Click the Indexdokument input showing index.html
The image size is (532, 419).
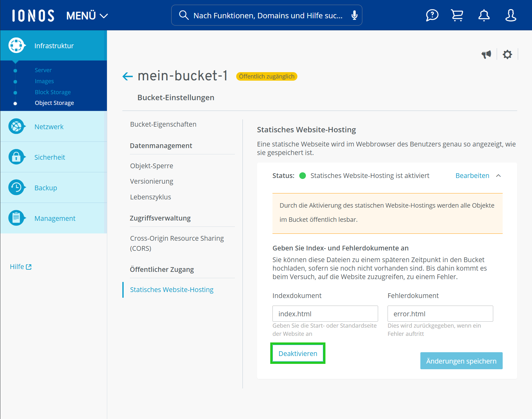pos(325,313)
